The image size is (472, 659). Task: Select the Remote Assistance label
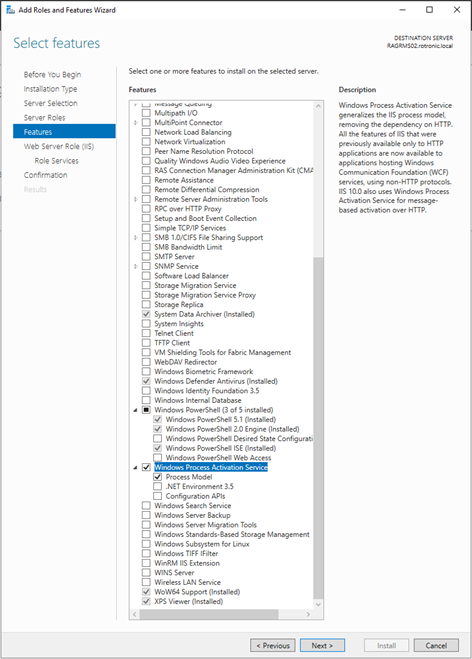[184, 180]
